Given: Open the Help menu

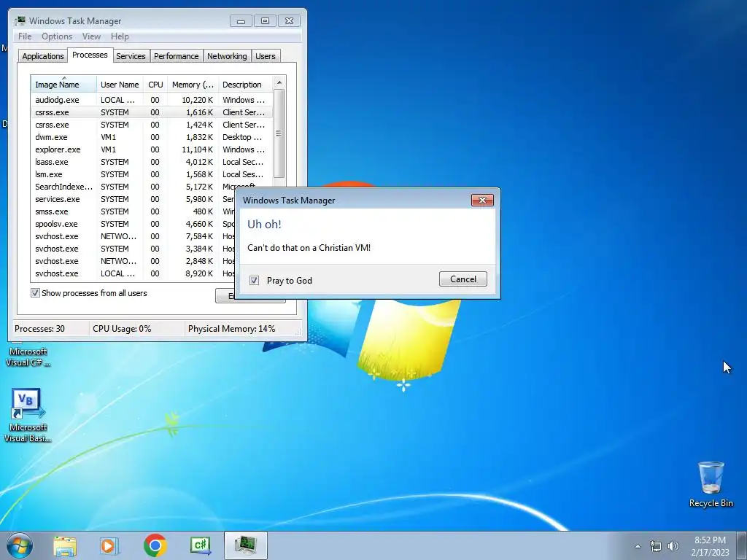Looking at the screenshot, I should point(120,36).
